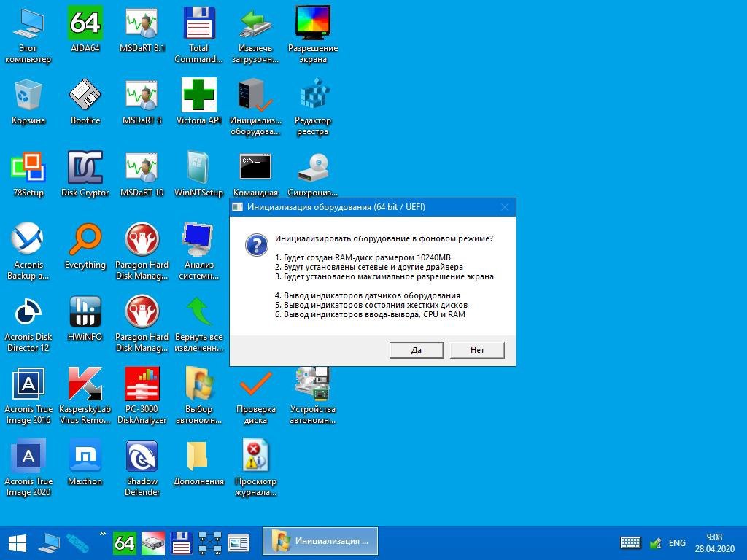
Task: Select the Устройства автономн... icon
Action: [x=312, y=396]
